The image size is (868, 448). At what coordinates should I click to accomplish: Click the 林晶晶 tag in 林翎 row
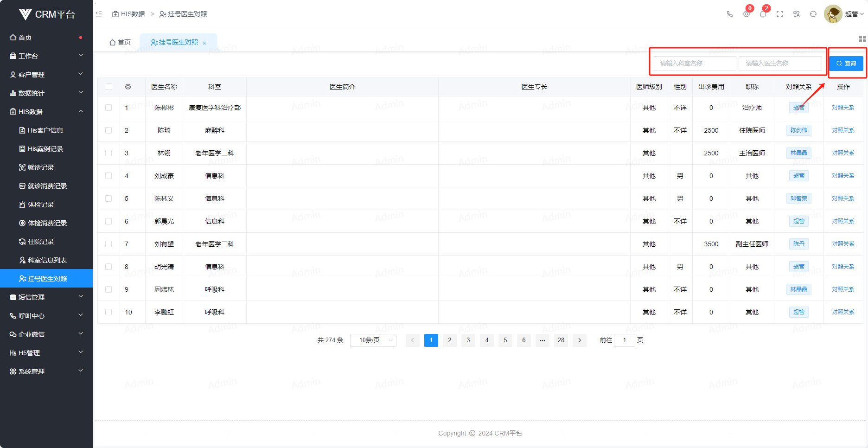point(799,153)
